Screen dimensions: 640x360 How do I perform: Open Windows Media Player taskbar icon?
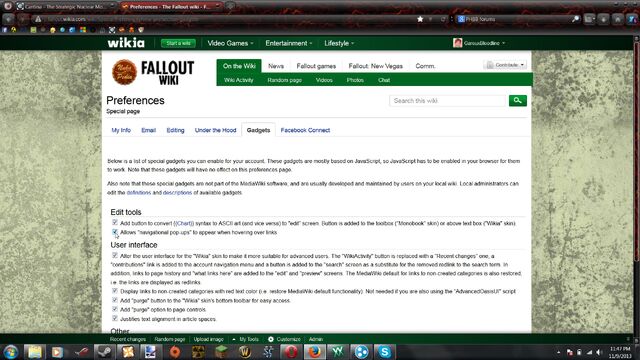tap(58, 352)
